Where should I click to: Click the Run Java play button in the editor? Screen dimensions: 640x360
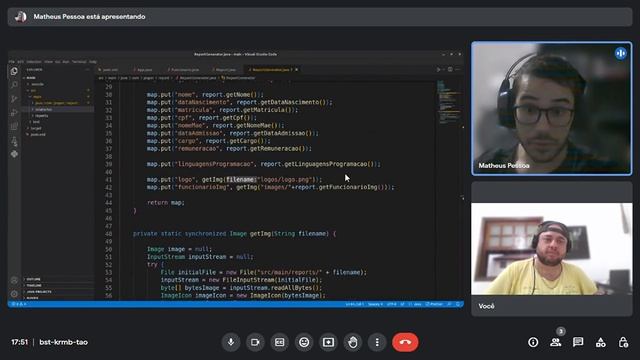click(x=438, y=70)
